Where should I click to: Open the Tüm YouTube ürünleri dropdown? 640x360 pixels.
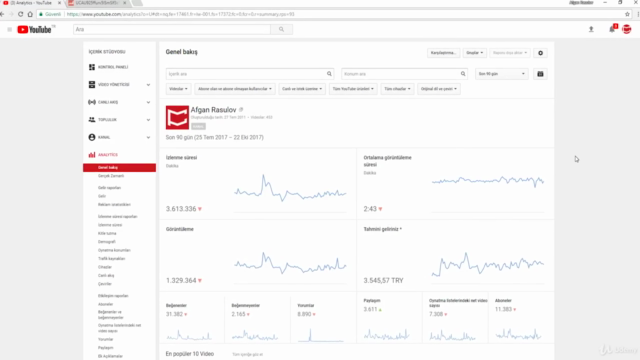coord(353,89)
